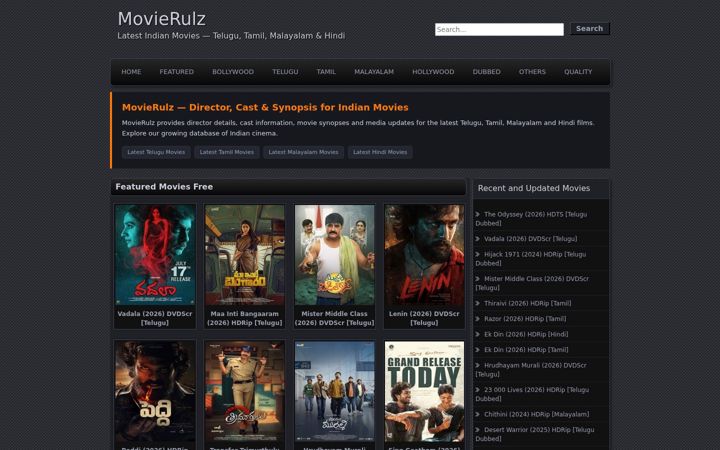Select the Latest Malayalam Movies button
This screenshot has height=450, width=720.
pos(304,152)
